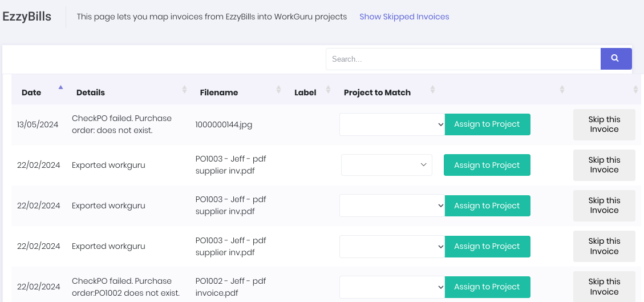
Task: Open Show Skipped Invoices link
Action: [404, 17]
